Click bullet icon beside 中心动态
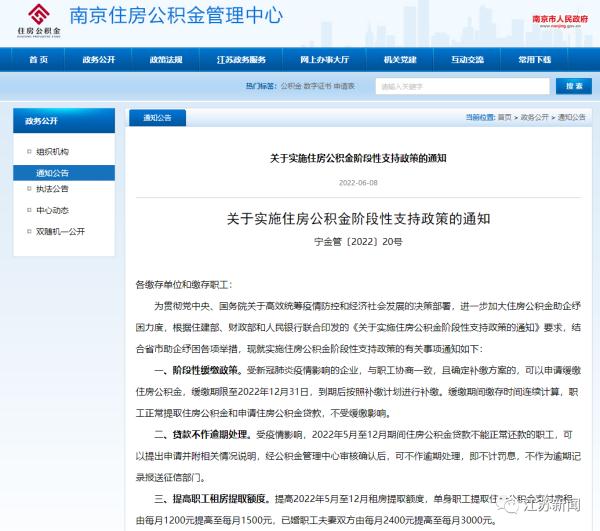The image size is (600, 531). pyautogui.click(x=28, y=210)
